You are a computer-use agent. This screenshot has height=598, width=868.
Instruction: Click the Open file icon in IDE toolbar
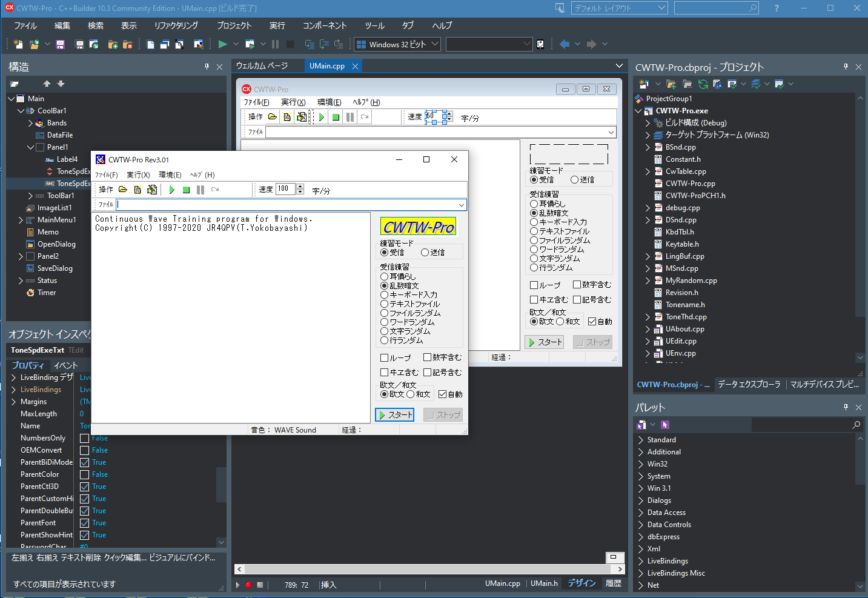point(34,44)
